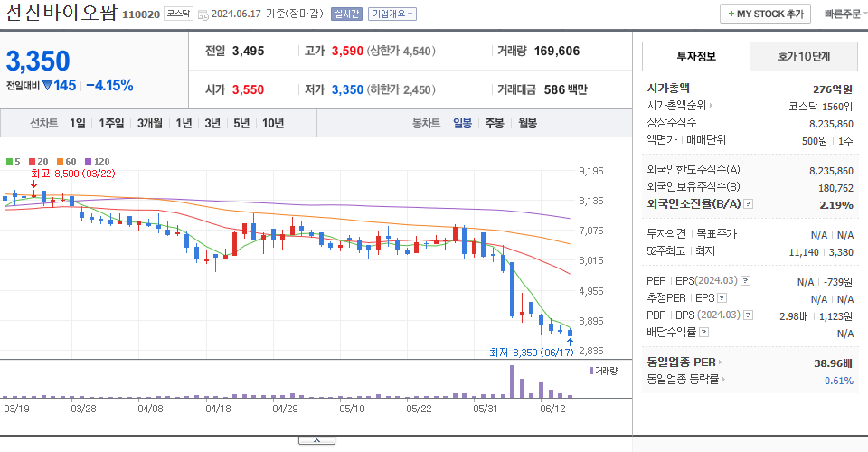
Task: Click arrow next to 동일업종 PER
Action: tap(721, 363)
